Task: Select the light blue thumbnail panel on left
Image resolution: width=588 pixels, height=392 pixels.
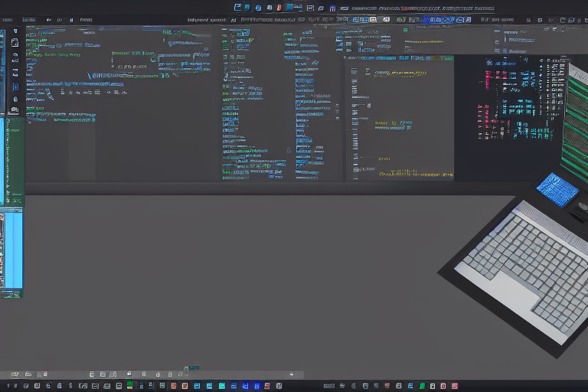Action: [12, 250]
